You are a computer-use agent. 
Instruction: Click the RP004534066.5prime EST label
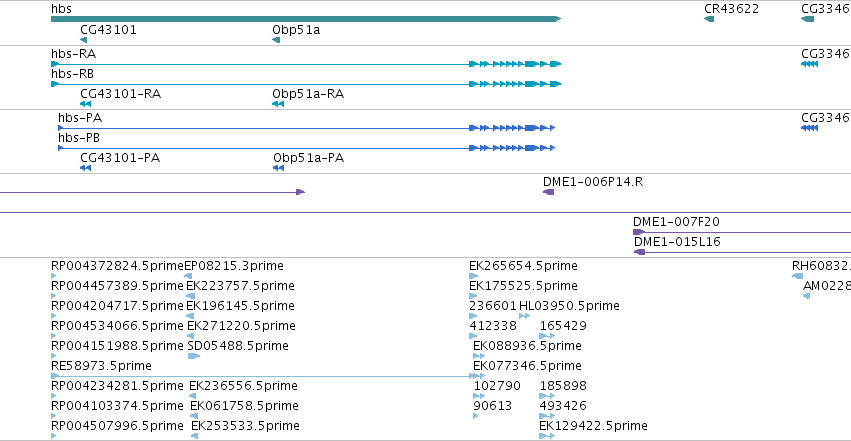coord(117,326)
